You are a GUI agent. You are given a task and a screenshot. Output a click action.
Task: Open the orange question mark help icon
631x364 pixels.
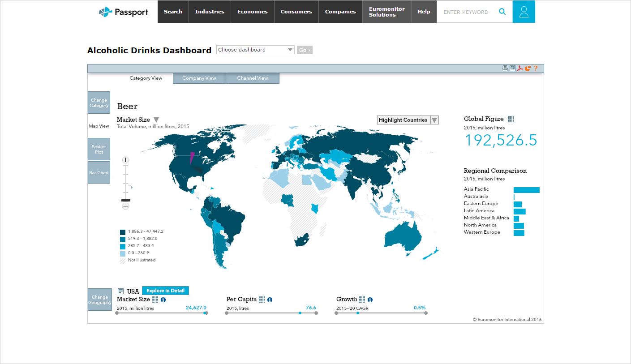pos(535,68)
